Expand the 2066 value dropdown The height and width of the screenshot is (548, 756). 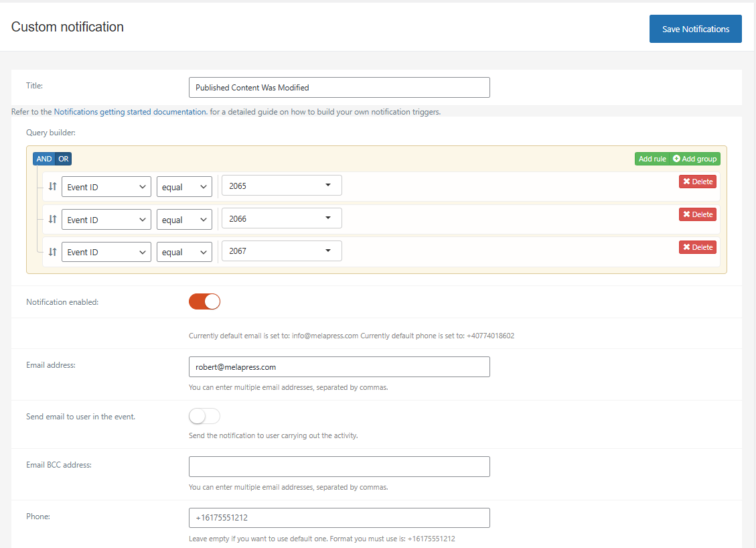(281, 218)
